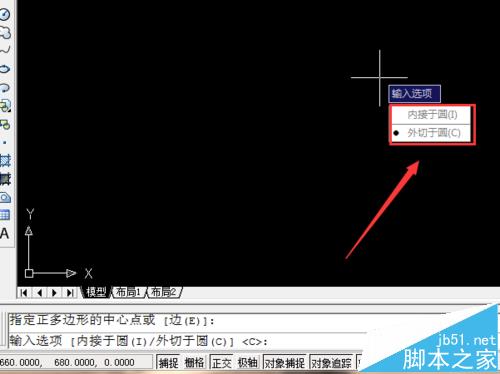Toggle 极轴 polar tracking
The height and width of the screenshot is (374, 500).
(x=248, y=362)
